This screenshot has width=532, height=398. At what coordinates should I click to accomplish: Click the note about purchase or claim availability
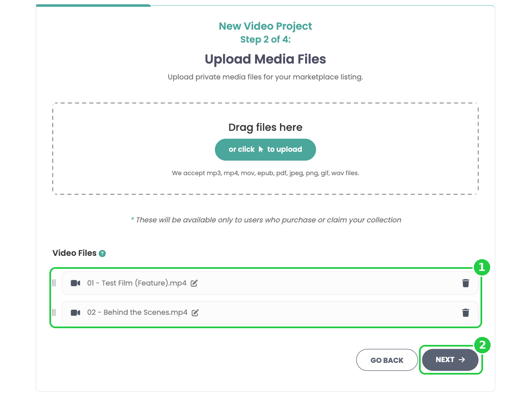coord(266,220)
